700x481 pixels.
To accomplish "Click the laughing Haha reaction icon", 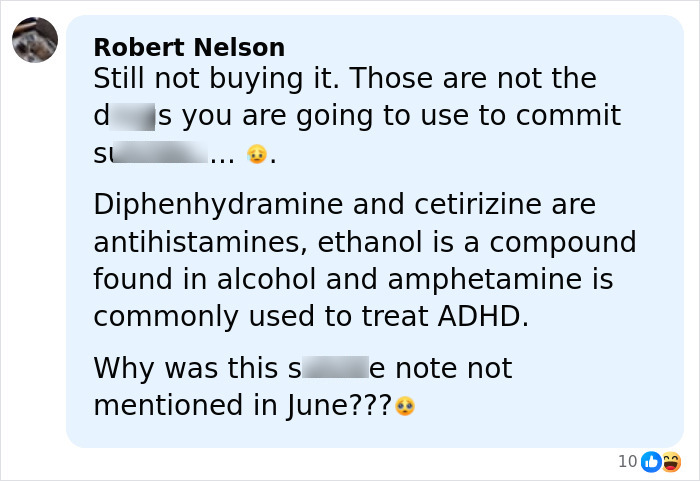I will point(670,461).
